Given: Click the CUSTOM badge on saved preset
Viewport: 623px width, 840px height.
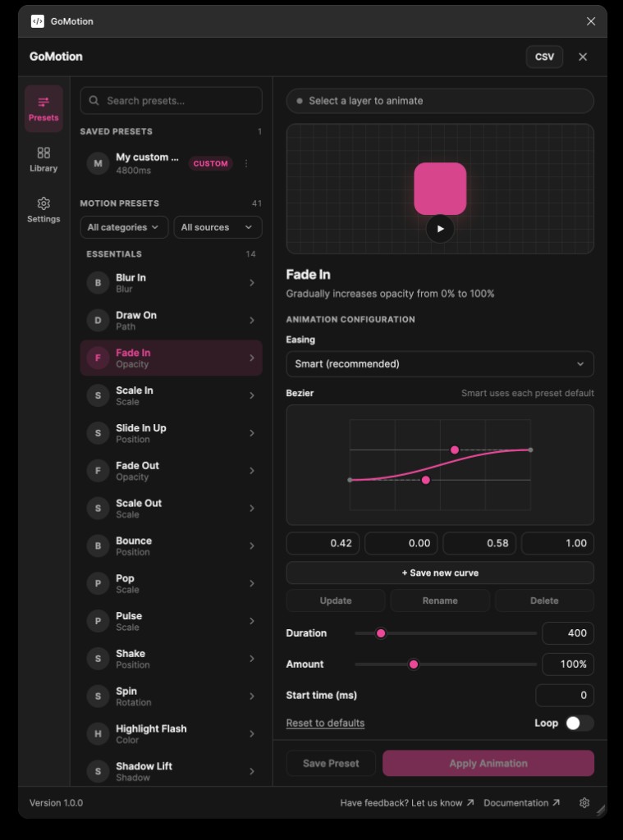Looking at the screenshot, I should 210,163.
